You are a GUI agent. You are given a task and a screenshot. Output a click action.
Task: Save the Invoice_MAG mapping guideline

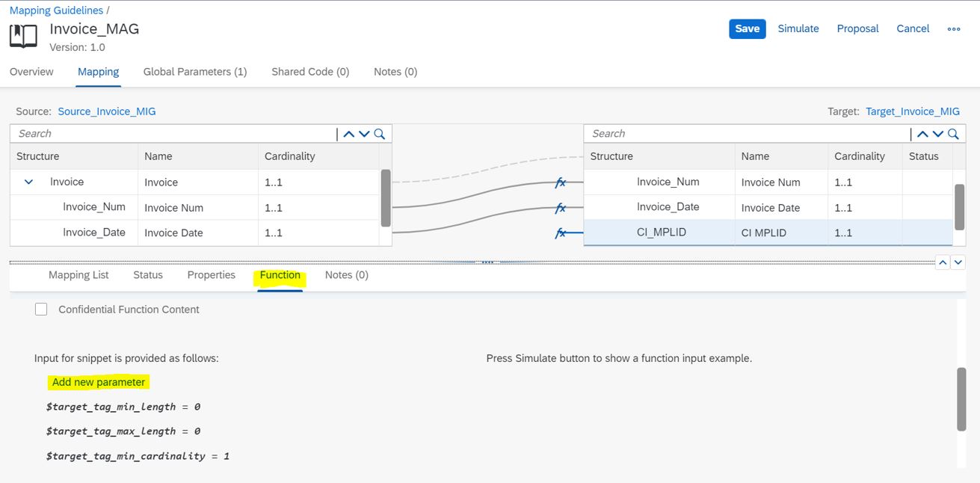tap(747, 28)
